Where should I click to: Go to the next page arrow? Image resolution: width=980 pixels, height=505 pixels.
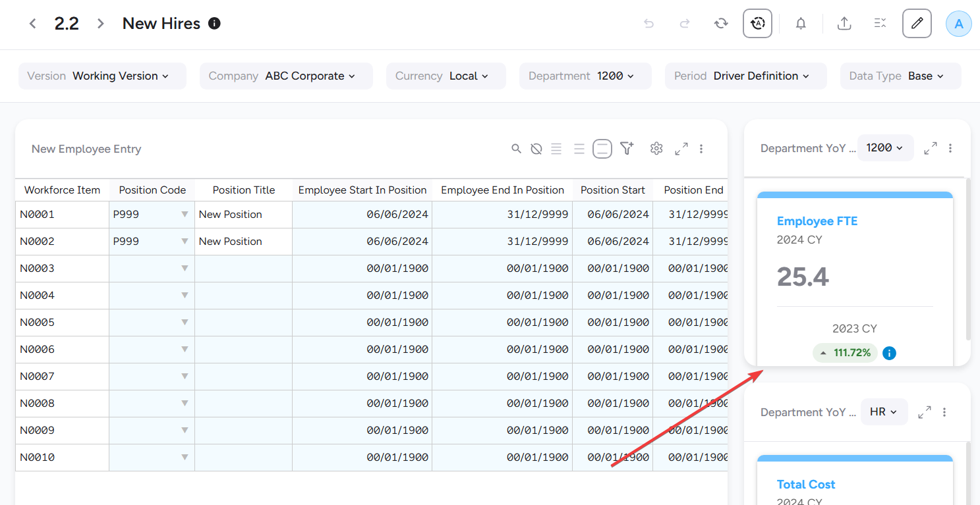point(101,24)
